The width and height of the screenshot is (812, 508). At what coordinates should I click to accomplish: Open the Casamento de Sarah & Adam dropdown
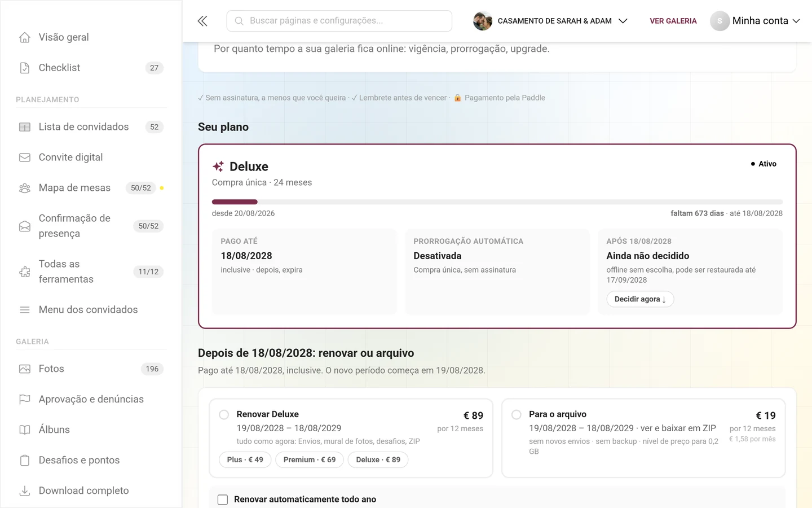coord(550,21)
